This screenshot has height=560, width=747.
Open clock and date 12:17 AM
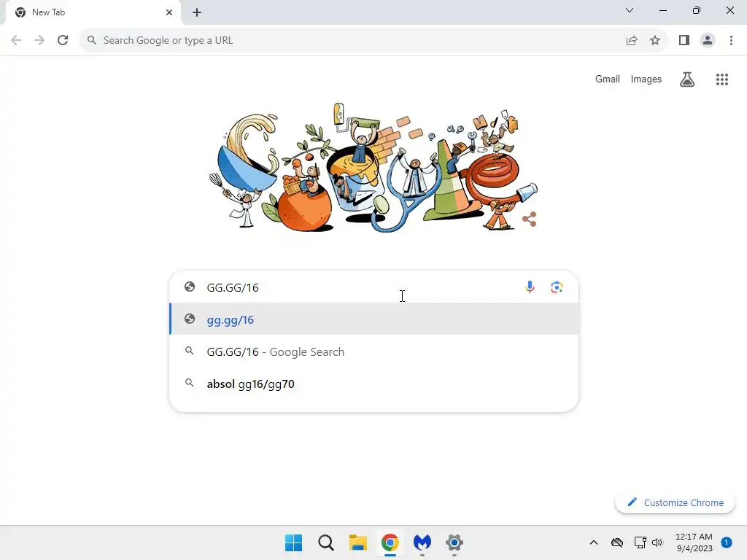(x=694, y=542)
